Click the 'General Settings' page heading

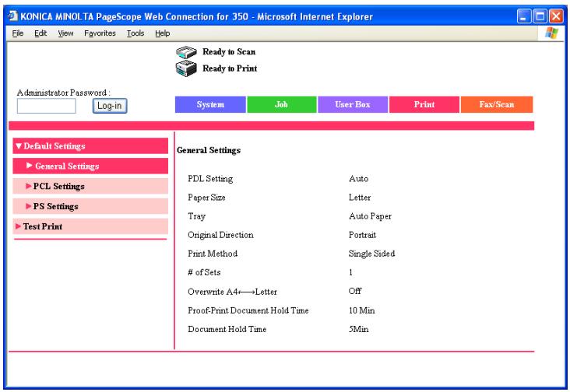tap(209, 150)
